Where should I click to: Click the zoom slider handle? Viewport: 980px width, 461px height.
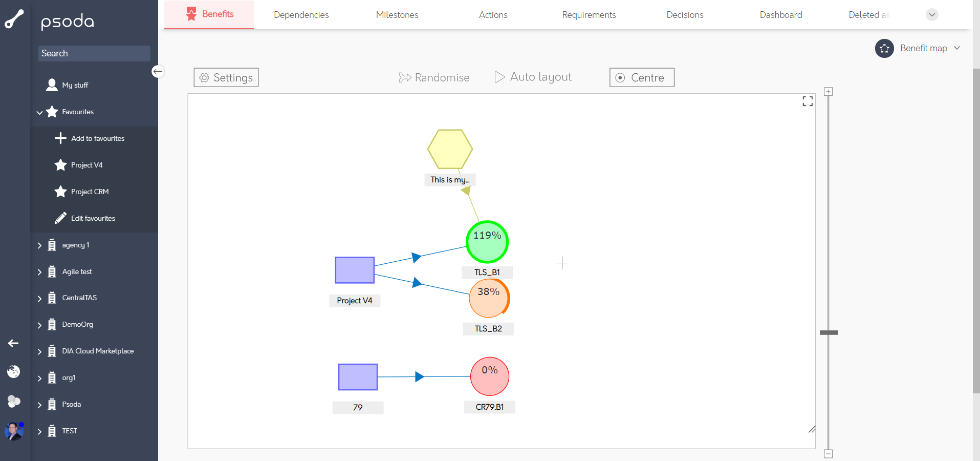[829, 333]
